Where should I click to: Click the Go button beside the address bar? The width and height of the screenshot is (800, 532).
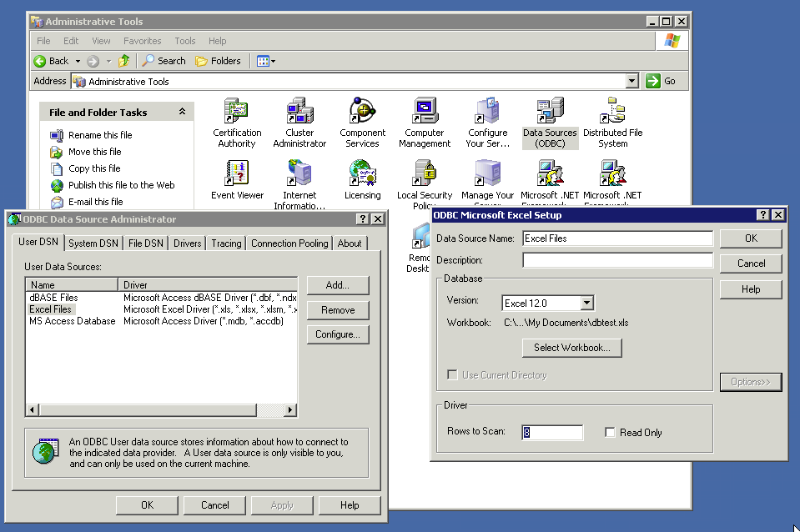(661, 81)
